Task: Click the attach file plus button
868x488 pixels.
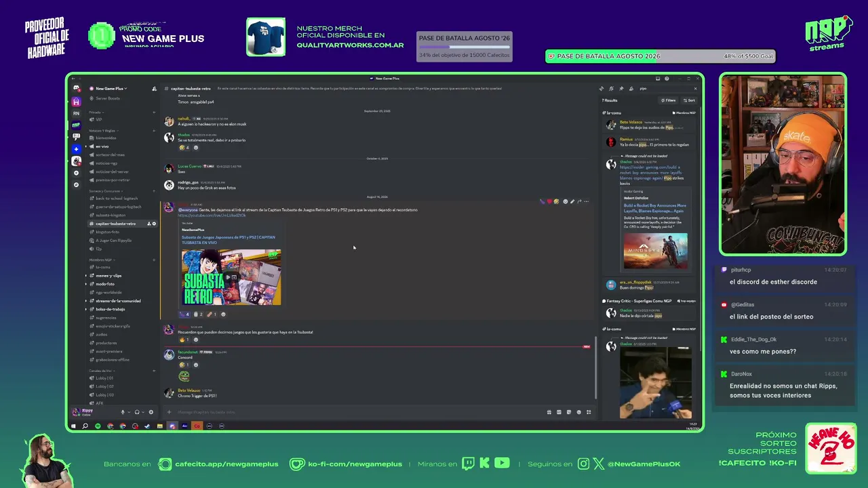Action: pyautogui.click(x=169, y=412)
